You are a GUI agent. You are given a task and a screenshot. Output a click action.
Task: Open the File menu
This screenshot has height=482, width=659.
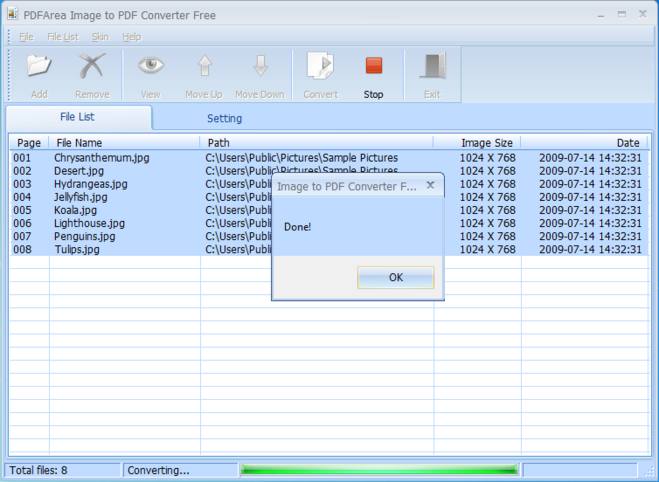pyautogui.click(x=26, y=37)
